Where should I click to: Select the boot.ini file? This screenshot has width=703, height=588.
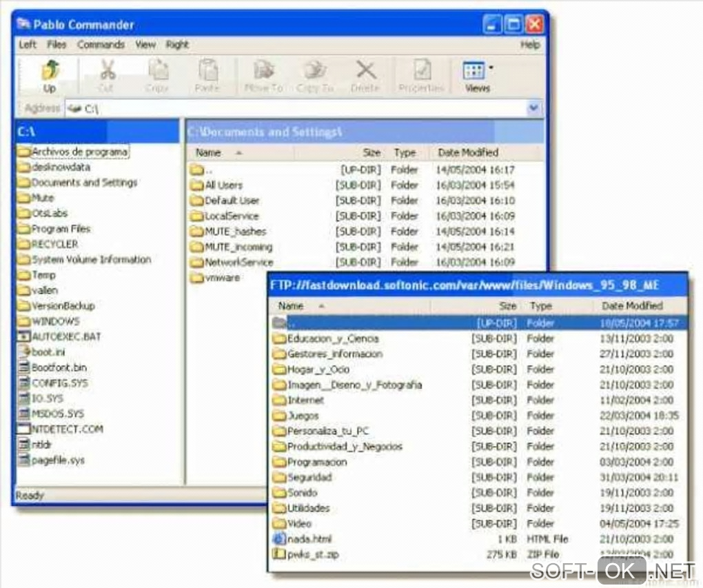41,352
